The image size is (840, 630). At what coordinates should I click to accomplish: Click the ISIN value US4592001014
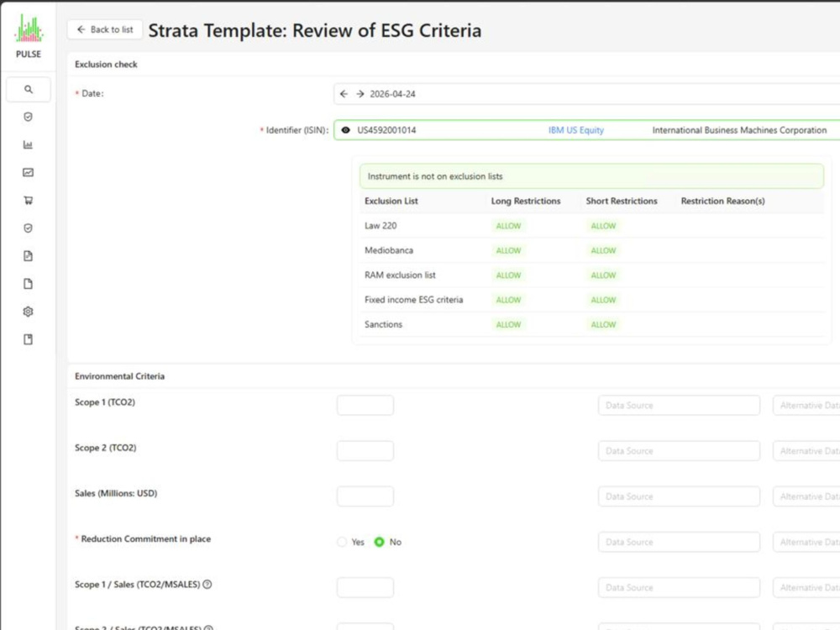coord(386,130)
